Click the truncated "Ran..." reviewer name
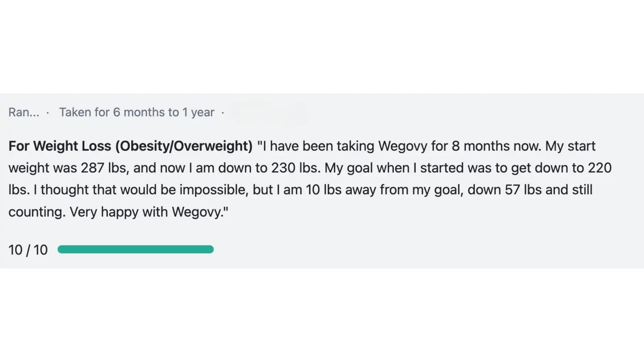Image resolution: width=644 pixels, height=362 pixels. (23, 112)
